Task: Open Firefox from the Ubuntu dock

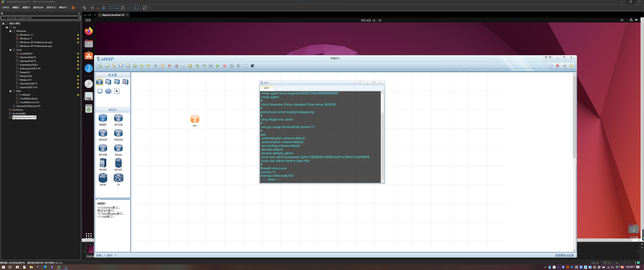Action: [89, 31]
